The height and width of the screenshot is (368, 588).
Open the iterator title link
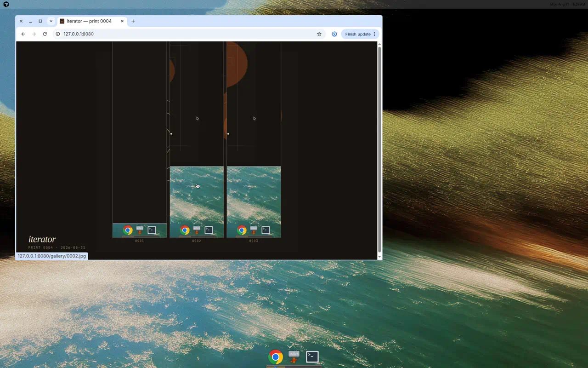tap(42, 239)
